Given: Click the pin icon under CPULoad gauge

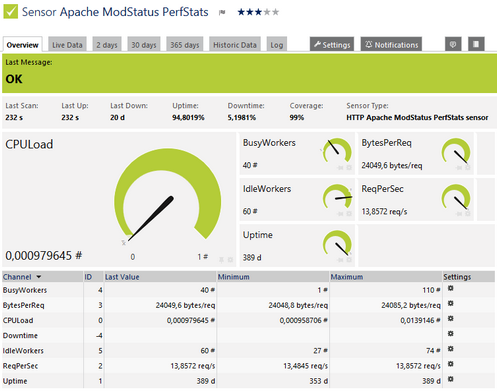Looking at the screenshot, I should 221,259.
